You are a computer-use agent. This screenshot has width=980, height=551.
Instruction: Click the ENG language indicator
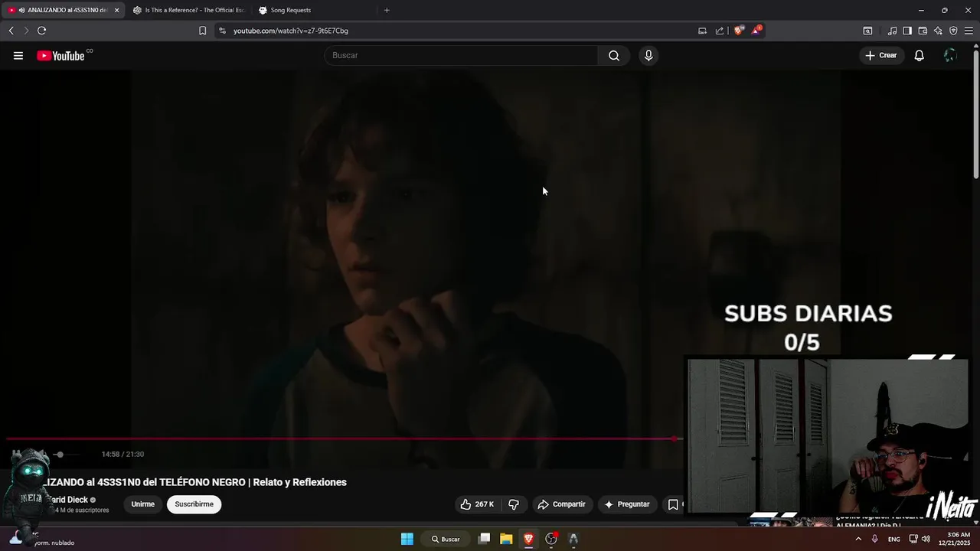pos(893,539)
